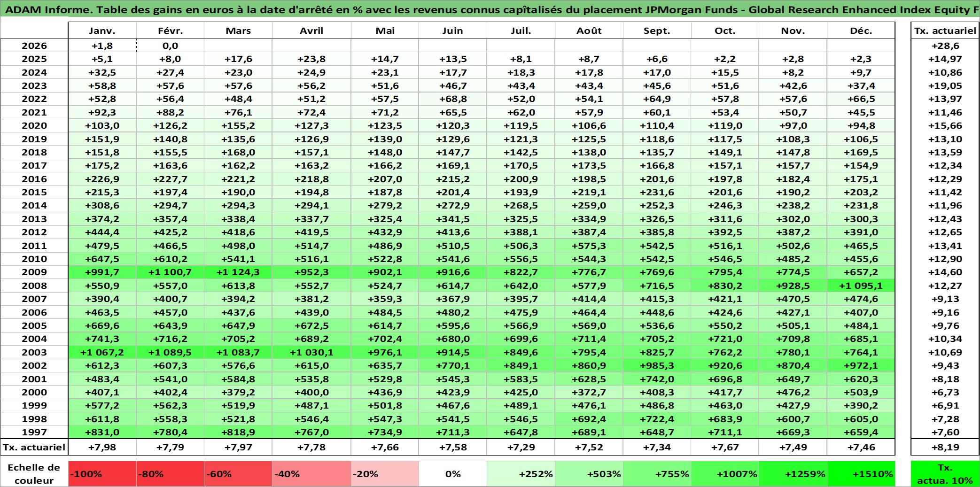Image resolution: width=980 pixels, height=487 pixels.
Task: Click the 2022 June cell '+68,8'
Action: pyautogui.click(x=453, y=99)
